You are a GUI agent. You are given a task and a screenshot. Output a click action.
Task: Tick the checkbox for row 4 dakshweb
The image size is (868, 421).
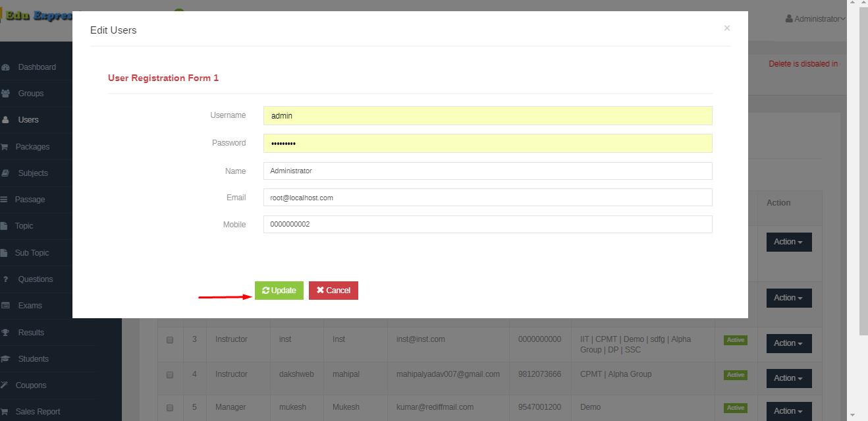170,375
